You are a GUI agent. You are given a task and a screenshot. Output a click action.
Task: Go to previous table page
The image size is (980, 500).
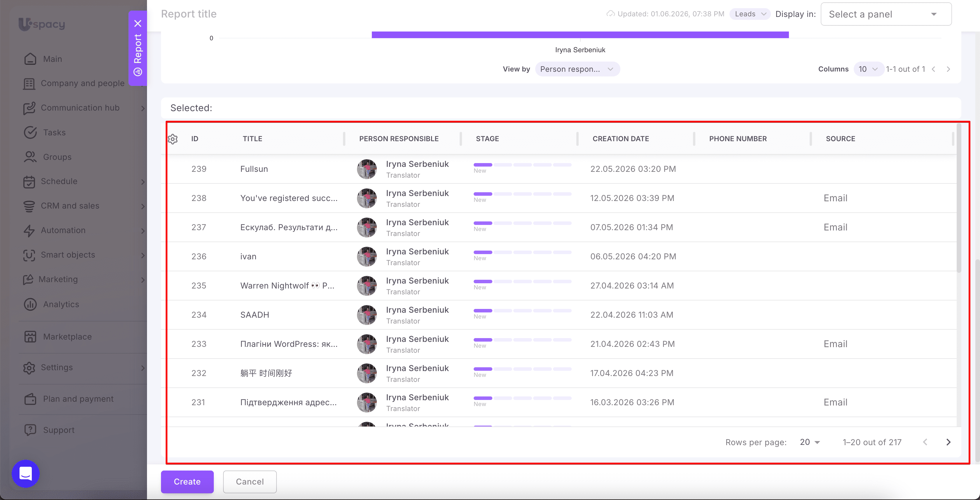(925, 442)
